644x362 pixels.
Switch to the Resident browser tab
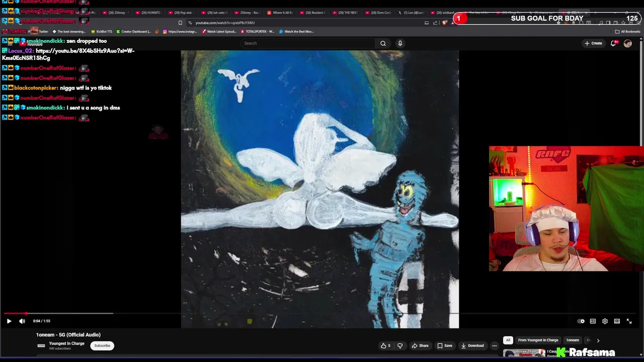pos(312,13)
